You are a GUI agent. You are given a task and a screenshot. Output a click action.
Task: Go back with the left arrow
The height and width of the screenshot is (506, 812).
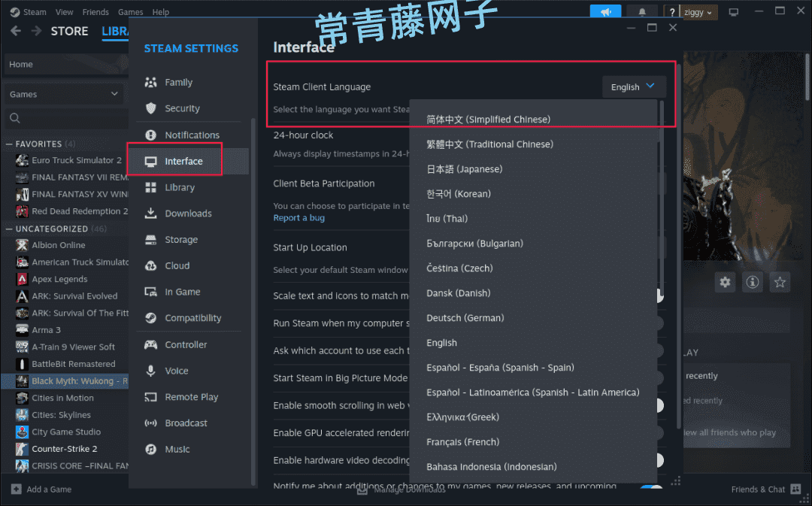[16, 31]
